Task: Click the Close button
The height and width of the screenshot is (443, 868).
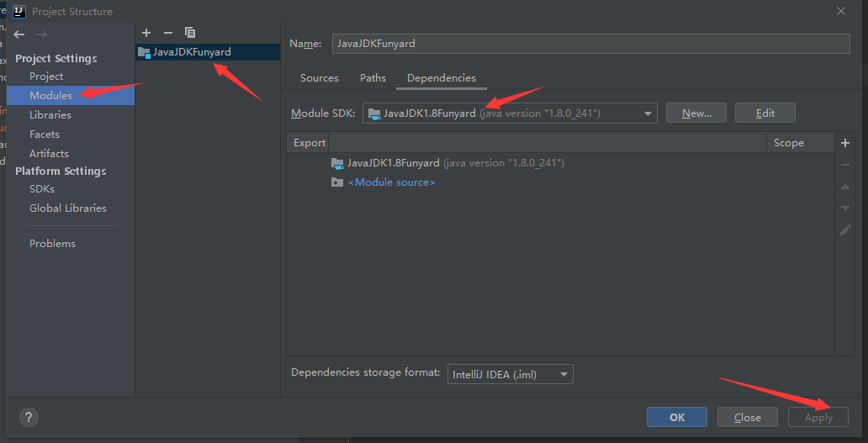Action: (x=748, y=418)
